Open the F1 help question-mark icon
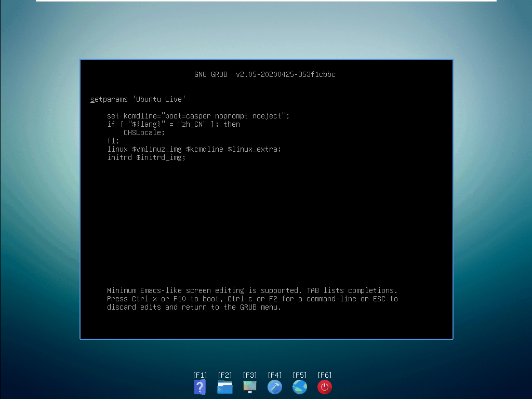532x399 pixels. tap(200, 387)
